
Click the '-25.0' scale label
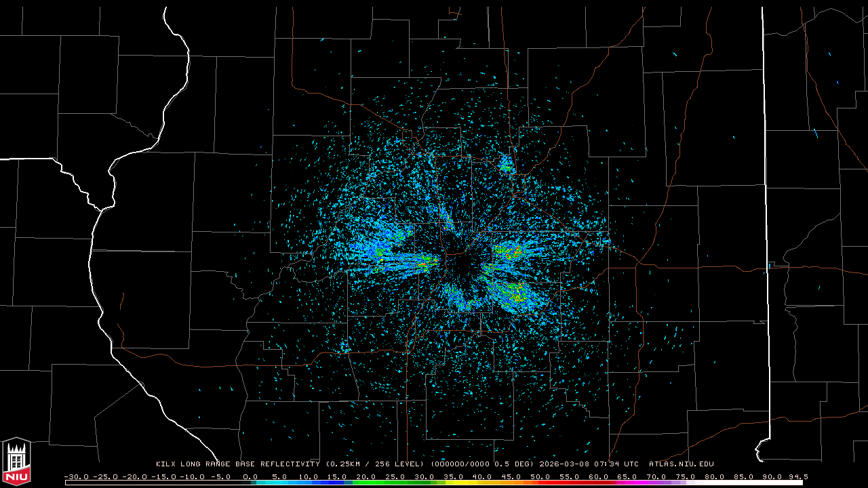pyautogui.click(x=106, y=477)
